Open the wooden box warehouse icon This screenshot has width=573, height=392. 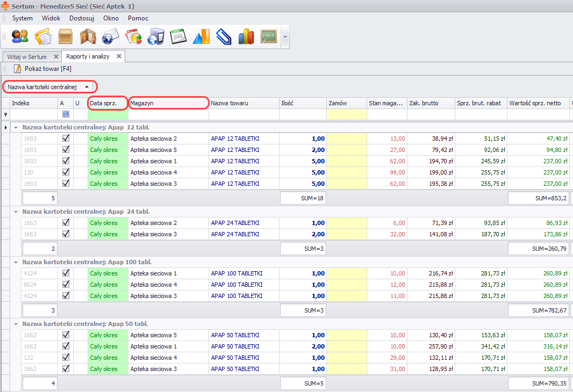tap(66, 37)
